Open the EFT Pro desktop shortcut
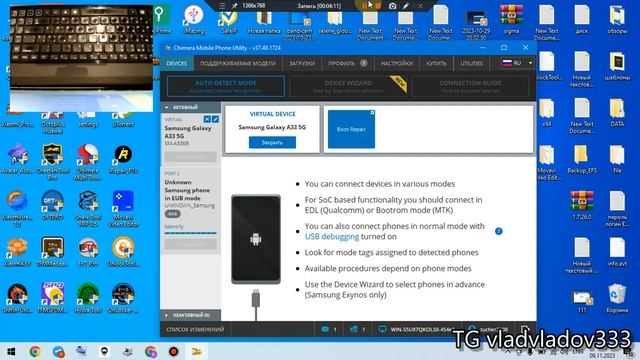This screenshot has width=640, height=360. point(88,252)
